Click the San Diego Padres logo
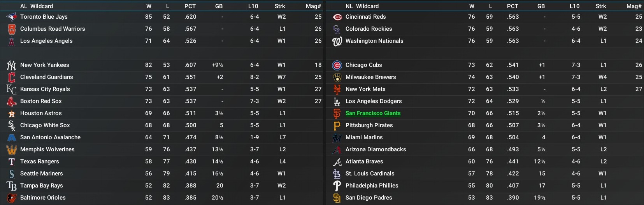 [x=337, y=198]
